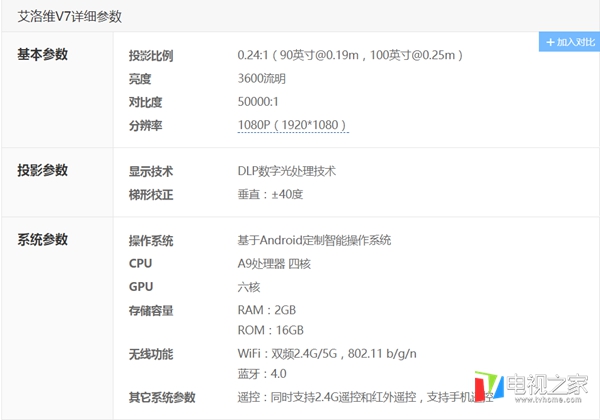The height and width of the screenshot is (420, 600).
Task: Click the 加入对比 compare button
Action: (x=569, y=42)
